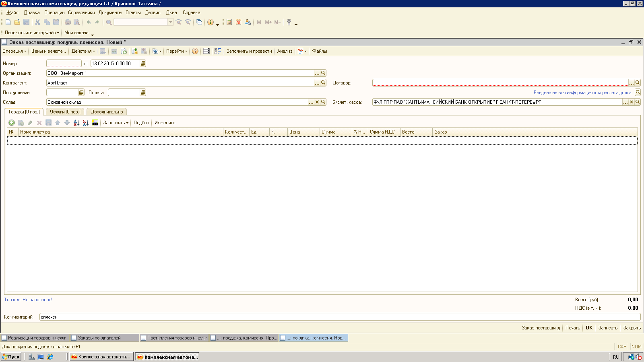Viewport: 644px width, 362px height.
Task: Click the Тип цен: Не заполнено link
Action: pyautogui.click(x=28, y=300)
